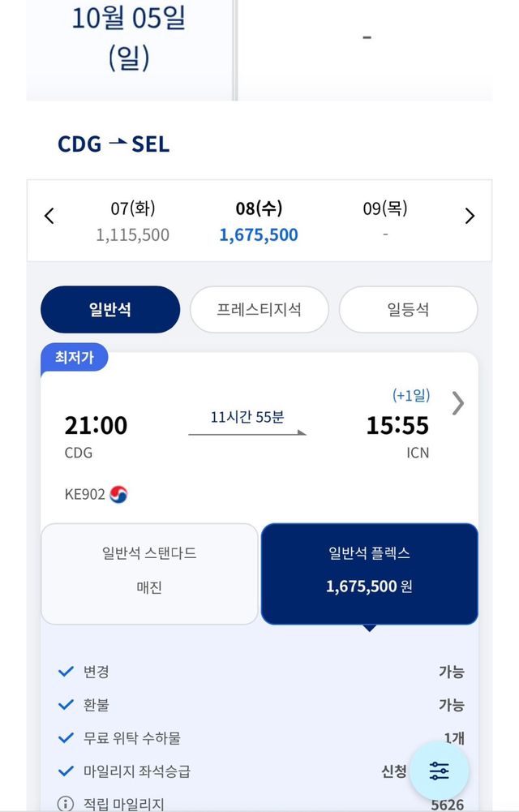Choose the 09(목) date option
This screenshot has height=812, width=519.
coord(384,221)
